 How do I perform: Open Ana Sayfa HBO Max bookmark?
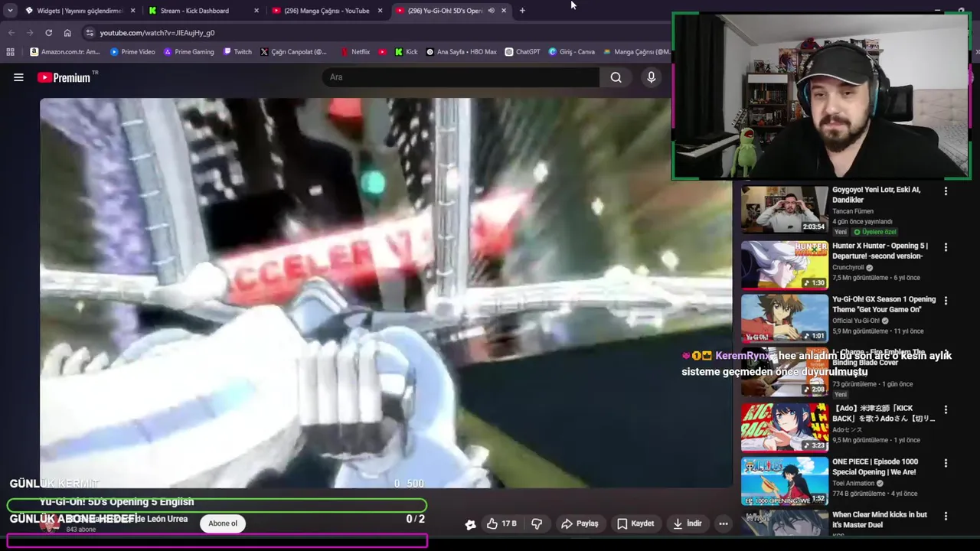461,52
